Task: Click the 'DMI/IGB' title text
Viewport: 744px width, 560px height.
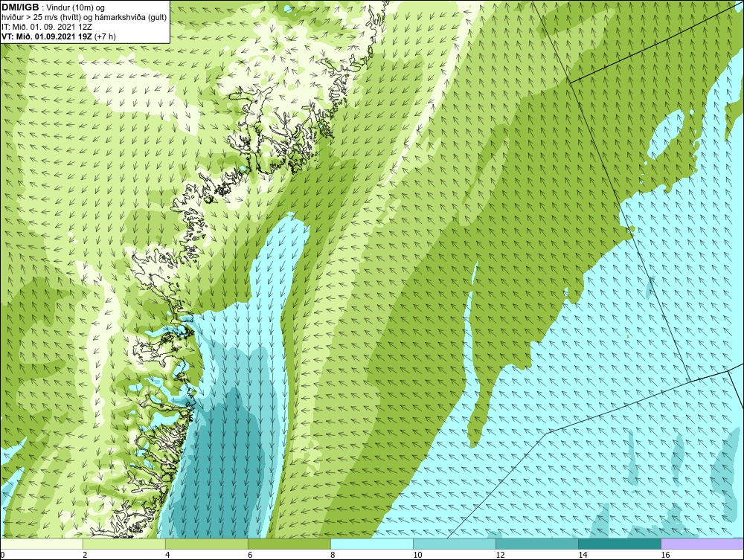Action: pyautogui.click(x=20, y=7)
